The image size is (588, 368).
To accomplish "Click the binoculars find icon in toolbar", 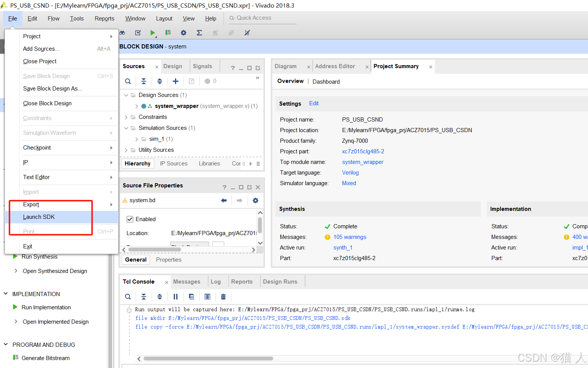I will coord(122,33).
